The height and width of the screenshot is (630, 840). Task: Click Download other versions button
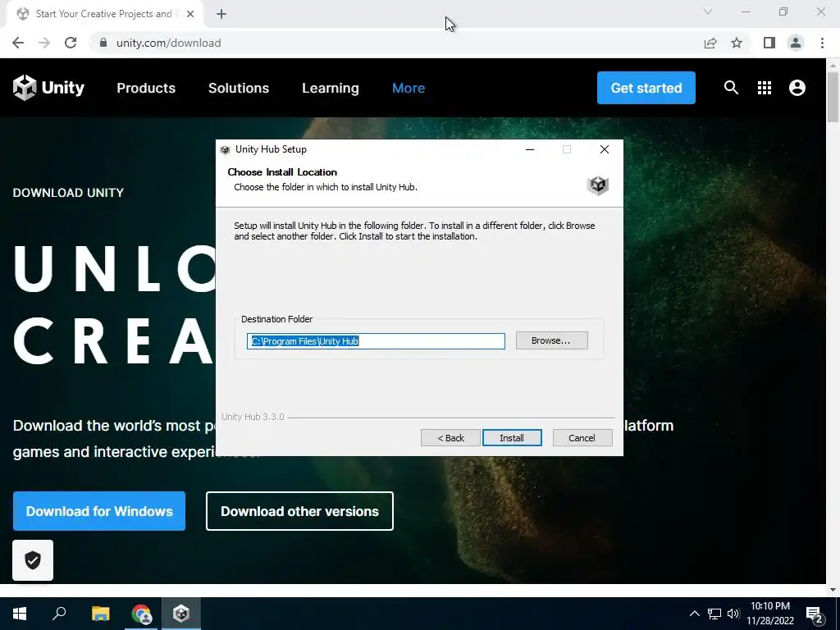click(299, 511)
